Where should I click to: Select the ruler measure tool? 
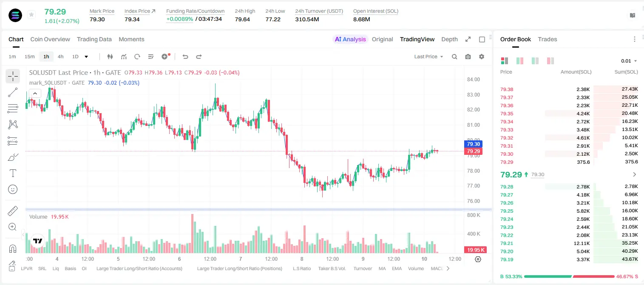click(13, 211)
